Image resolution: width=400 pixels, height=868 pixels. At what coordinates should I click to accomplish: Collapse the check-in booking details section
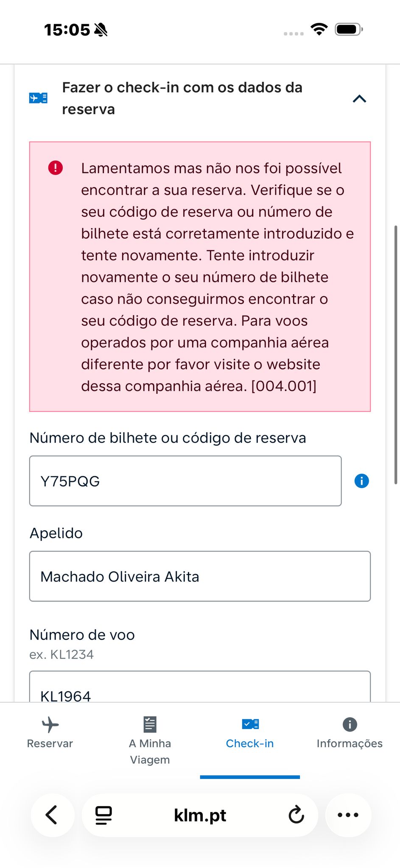(359, 99)
